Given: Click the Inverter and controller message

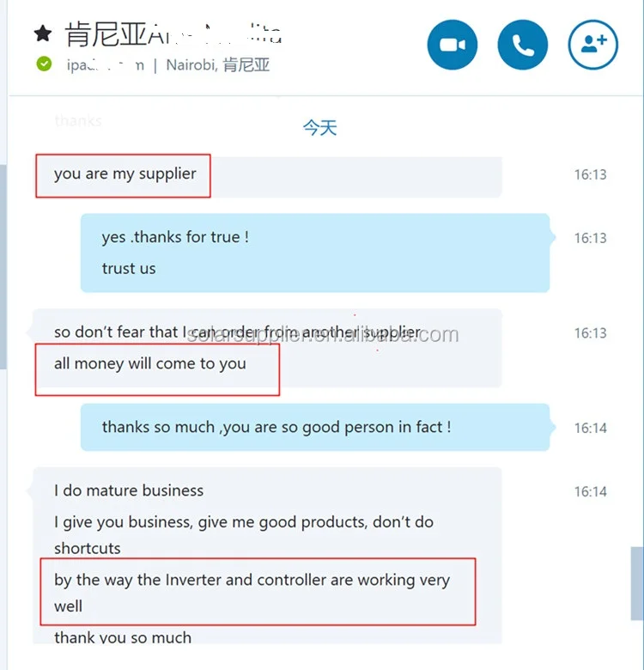Looking at the screenshot, I should pyautogui.click(x=252, y=593).
